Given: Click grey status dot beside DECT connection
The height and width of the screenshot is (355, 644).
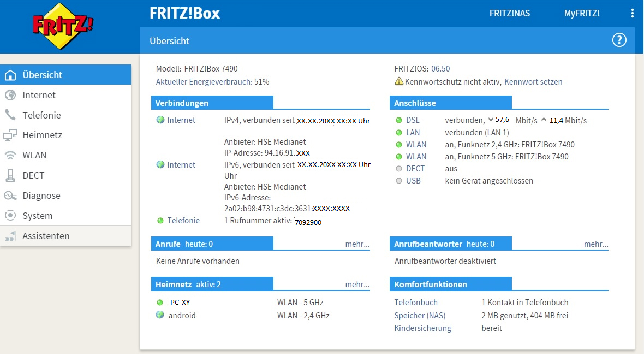Looking at the screenshot, I should point(399,169).
